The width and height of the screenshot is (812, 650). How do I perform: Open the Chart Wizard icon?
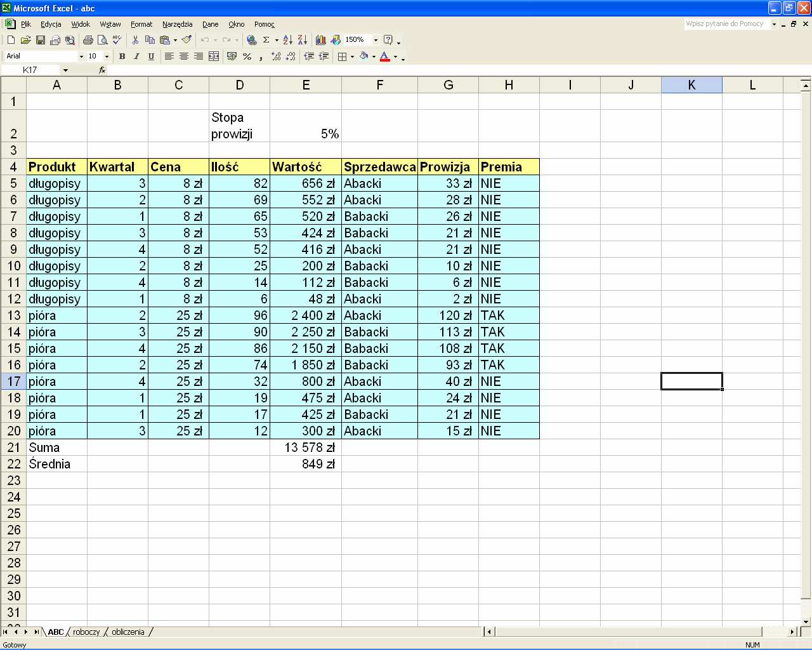(321, 40)
